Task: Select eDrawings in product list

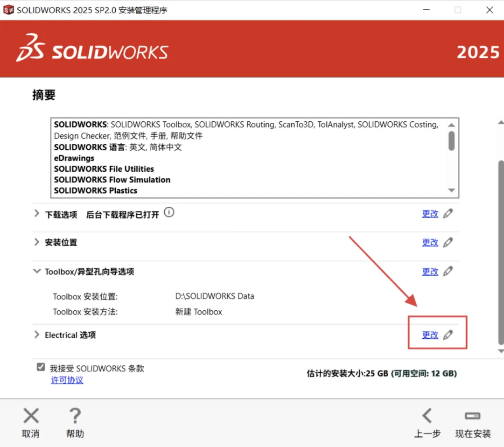Action: pos(74,158)
